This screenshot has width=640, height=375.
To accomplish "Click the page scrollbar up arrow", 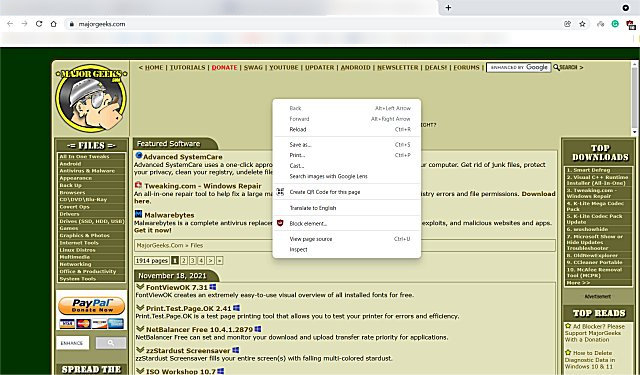I will [634, 64].
